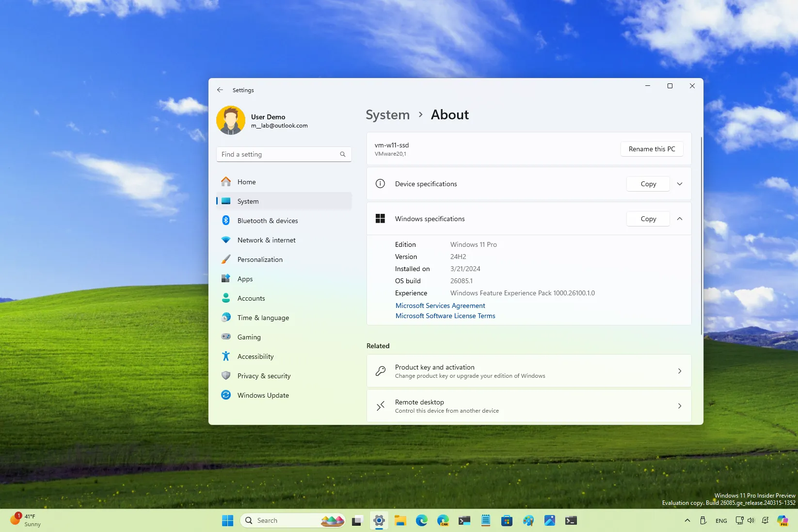
Task: Click the chevron on the Remote desktop row
Action: click(680, 406)
